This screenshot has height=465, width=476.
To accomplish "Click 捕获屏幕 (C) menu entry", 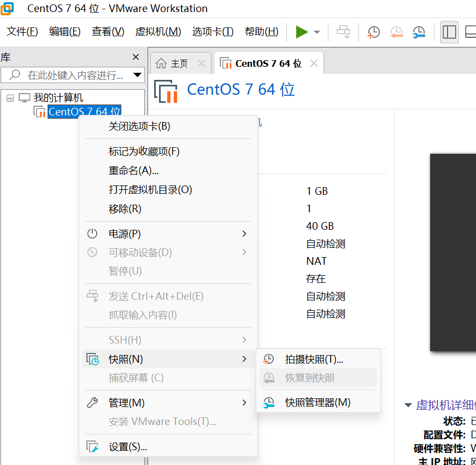I will pyautogui.click(x=168, y=378).
